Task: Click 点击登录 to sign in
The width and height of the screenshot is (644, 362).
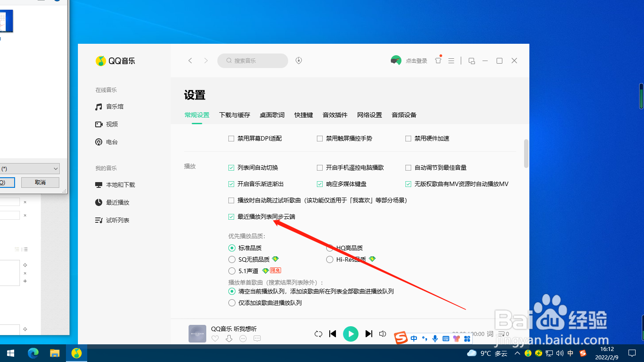Action: pos(415,61)
